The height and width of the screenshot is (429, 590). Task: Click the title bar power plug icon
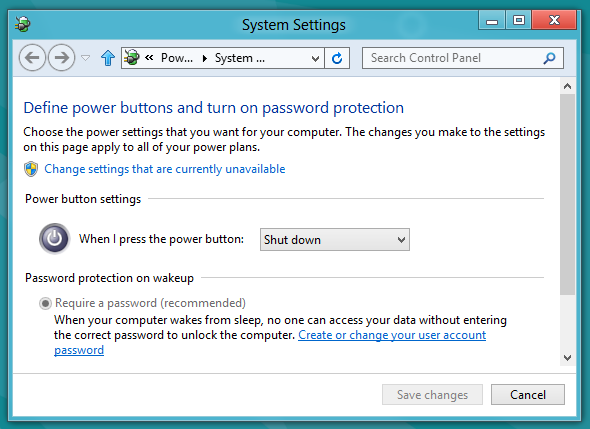(x=23, y=24)
